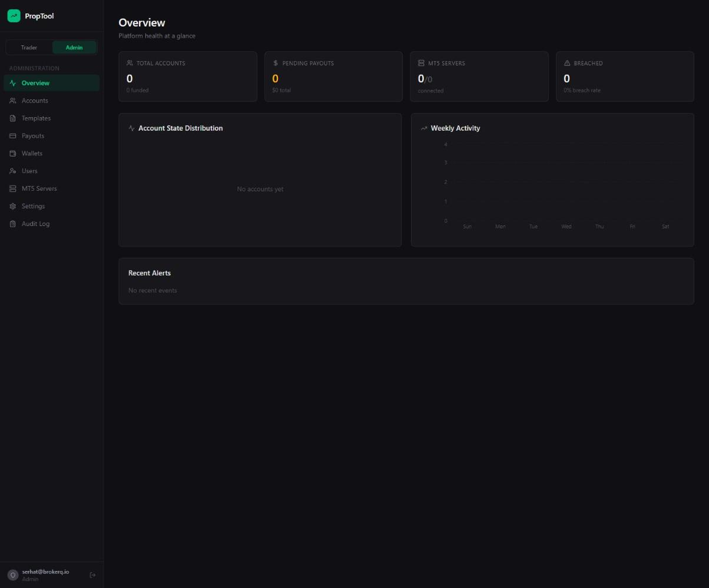Click the PropTool brand name

pyautogui.click(x=39, y=16)
